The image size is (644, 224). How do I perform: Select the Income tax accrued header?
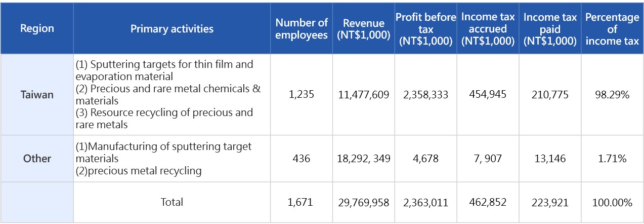(x=488, y=29)
